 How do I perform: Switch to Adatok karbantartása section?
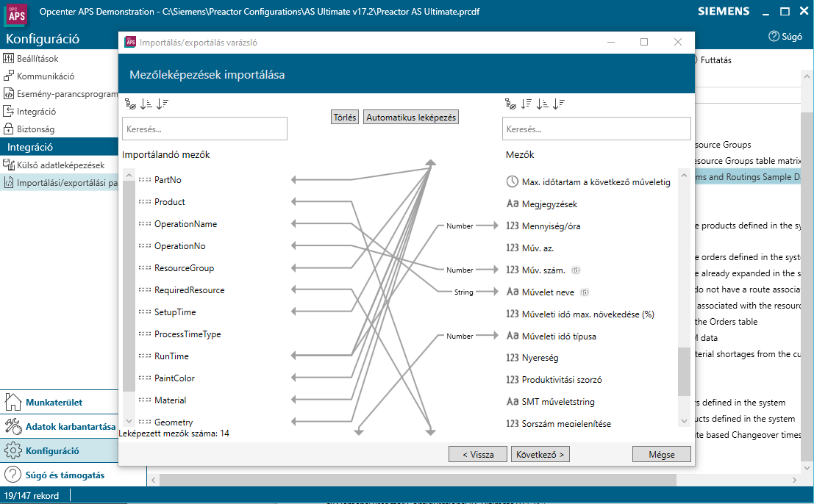tap(71, 427)
